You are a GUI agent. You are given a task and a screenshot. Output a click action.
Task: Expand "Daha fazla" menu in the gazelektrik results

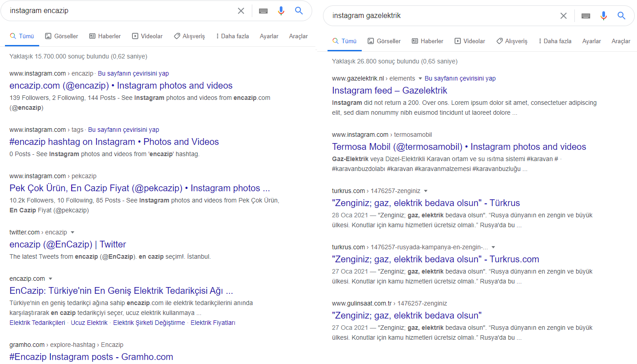point(555,41)
